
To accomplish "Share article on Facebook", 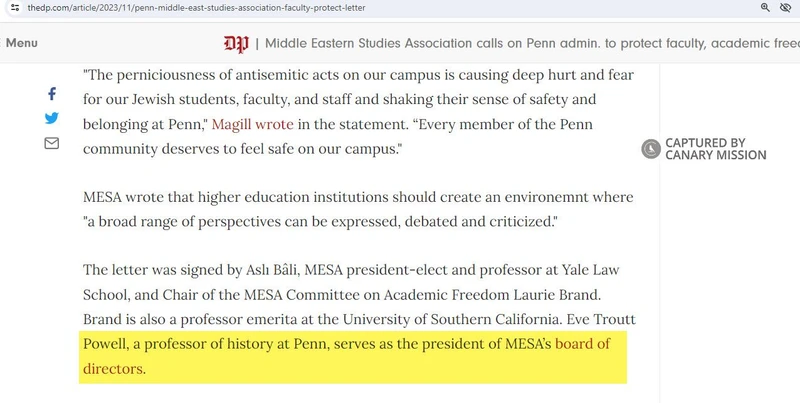I will pos(52,94).
